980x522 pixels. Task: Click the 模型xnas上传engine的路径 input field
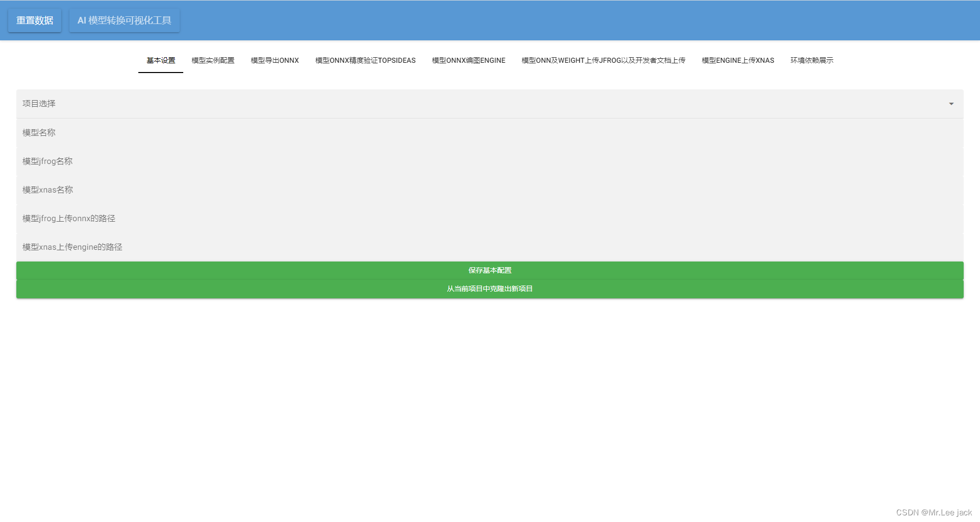pos(490,247)
